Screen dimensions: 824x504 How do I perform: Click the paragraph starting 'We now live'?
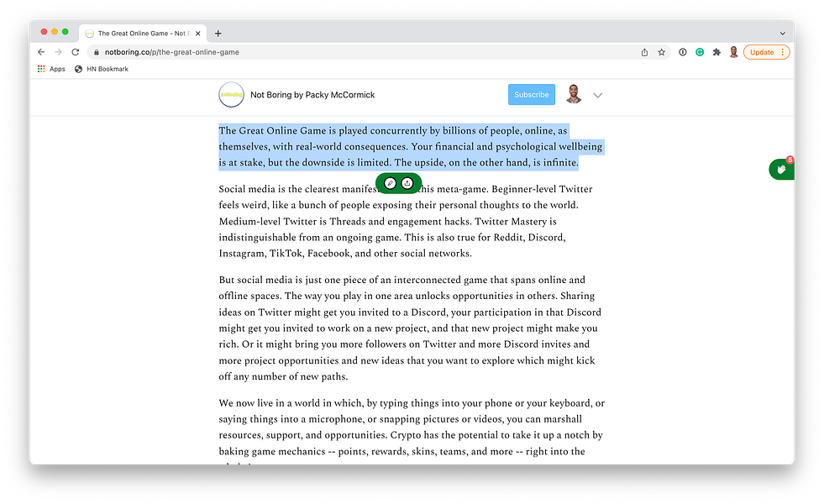point(412,431)
